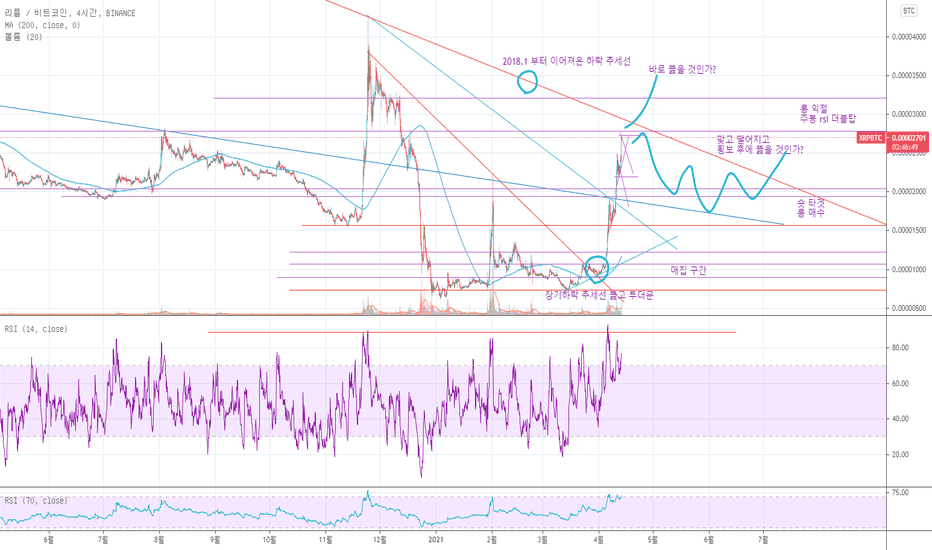The width and height of the screenshot is (932, 550).
Task: Click the 0.00004000 price axis label
Action: pyautogui.click(x=909, y=37)
